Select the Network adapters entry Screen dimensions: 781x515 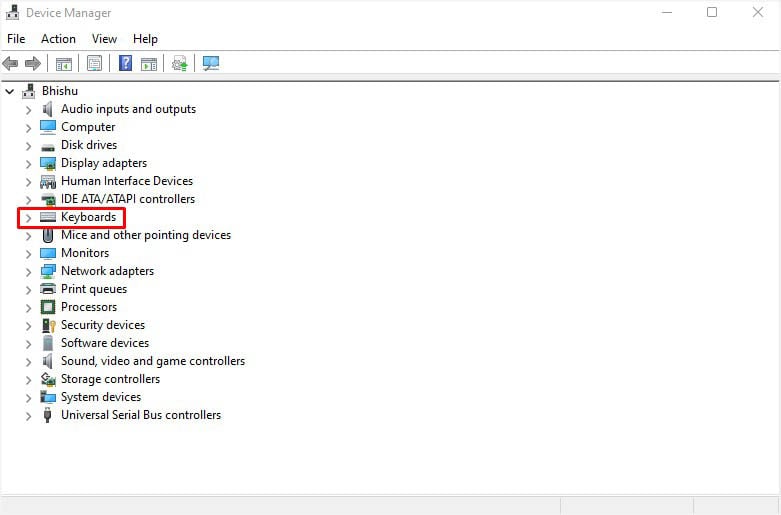click(108, 271)
